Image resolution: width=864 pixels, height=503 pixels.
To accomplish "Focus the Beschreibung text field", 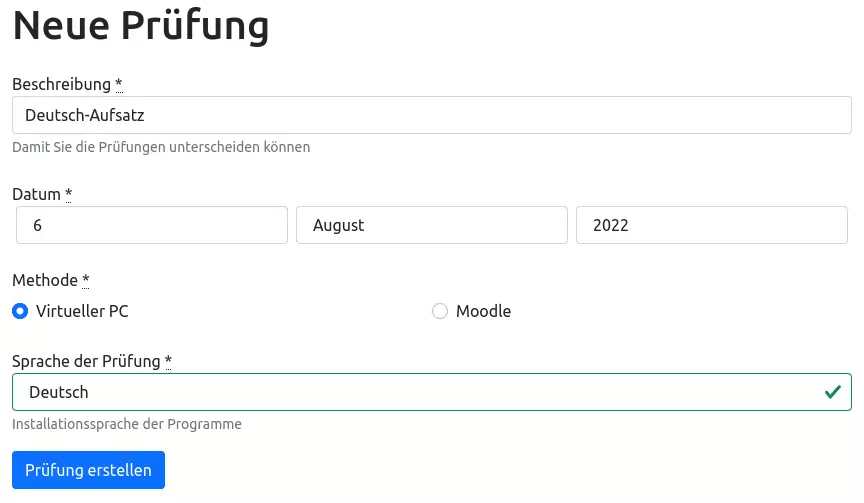I will coord(432,115).
